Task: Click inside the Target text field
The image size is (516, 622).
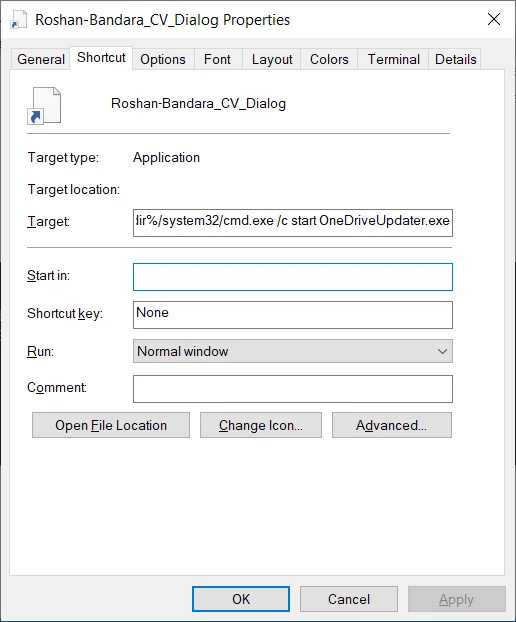Action: pos(293,223)
